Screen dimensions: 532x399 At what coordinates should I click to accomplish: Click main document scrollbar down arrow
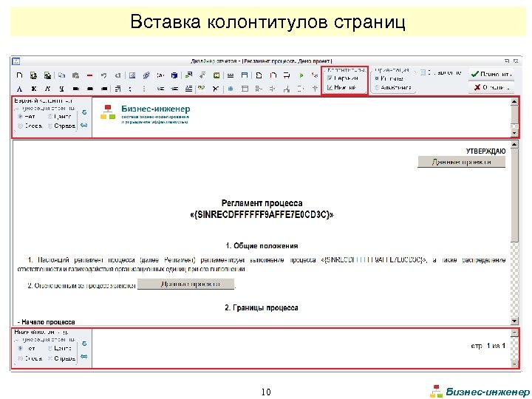[x=514, y=321]
